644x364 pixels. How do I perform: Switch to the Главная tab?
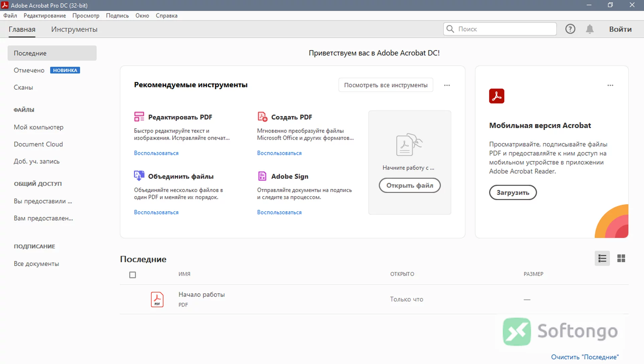click(x=22, y=29)
